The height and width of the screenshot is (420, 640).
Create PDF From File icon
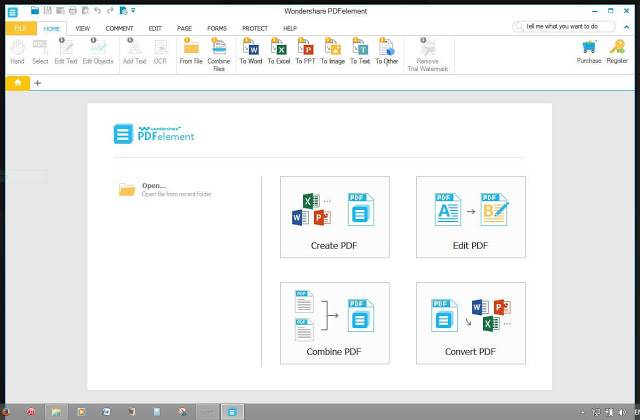[x=191, y=52]
